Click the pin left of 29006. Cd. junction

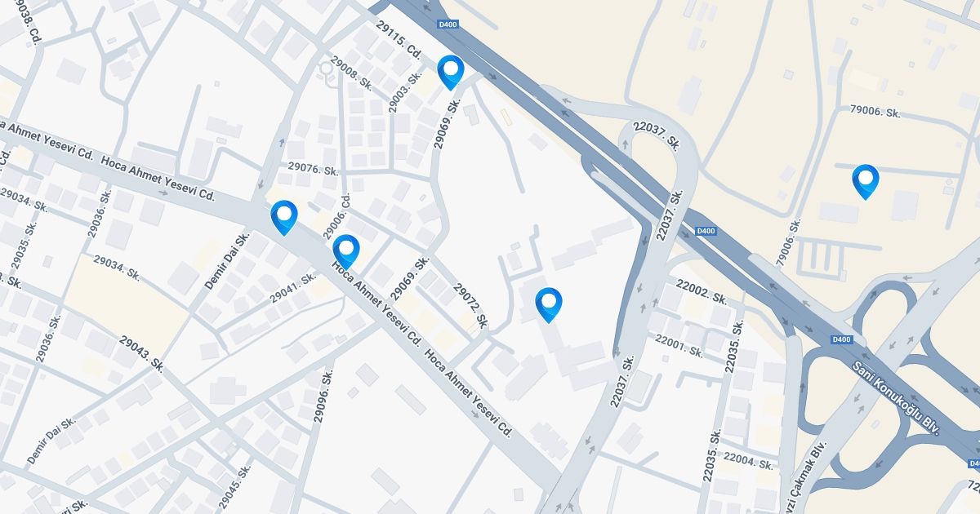pyautogui.click(x=283, y=217)
